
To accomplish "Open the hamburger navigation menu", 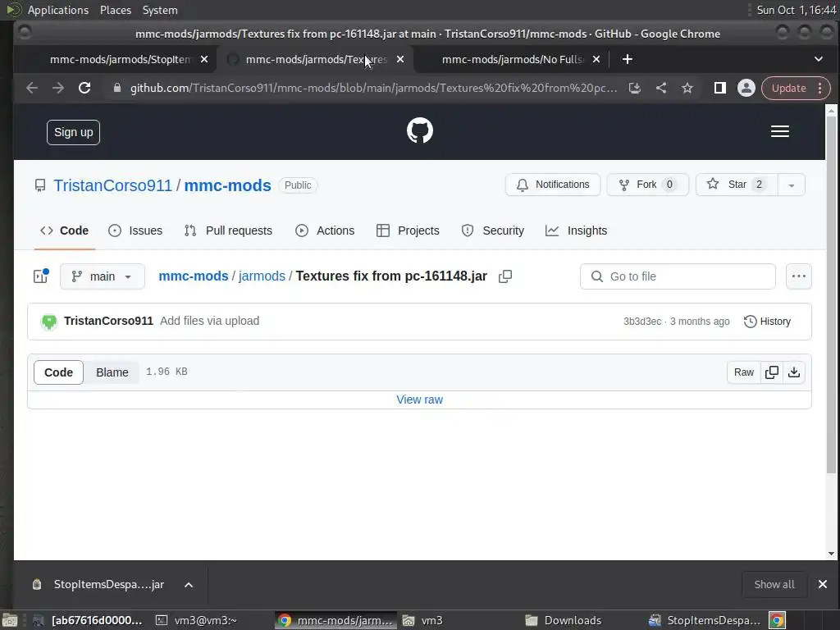I will tap(779, 131).
